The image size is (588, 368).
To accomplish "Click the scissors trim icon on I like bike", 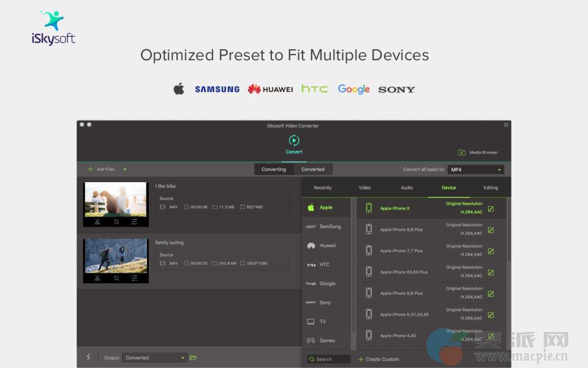I will (x=97, y=222).
